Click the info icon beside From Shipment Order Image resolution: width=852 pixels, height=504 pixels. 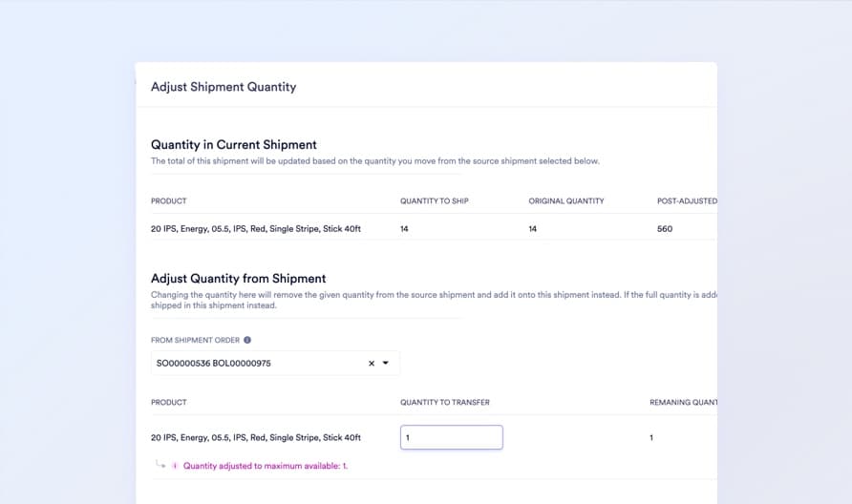247,340
